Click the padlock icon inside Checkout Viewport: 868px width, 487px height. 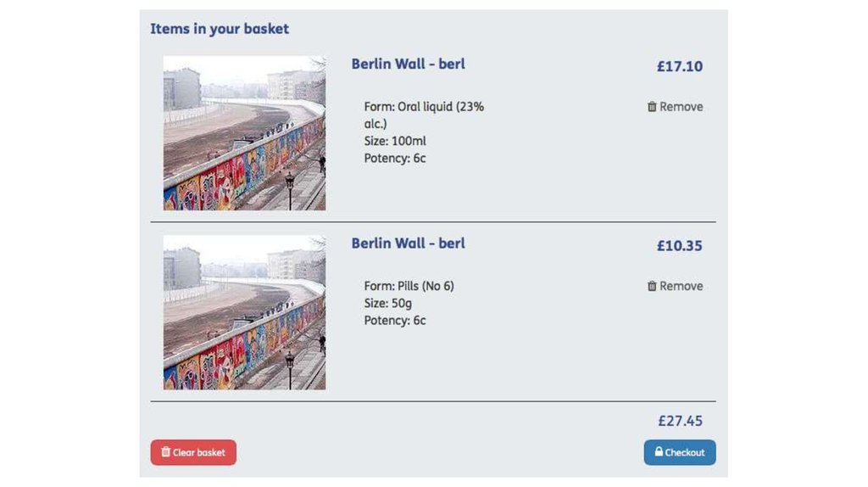tap(658, 452)
